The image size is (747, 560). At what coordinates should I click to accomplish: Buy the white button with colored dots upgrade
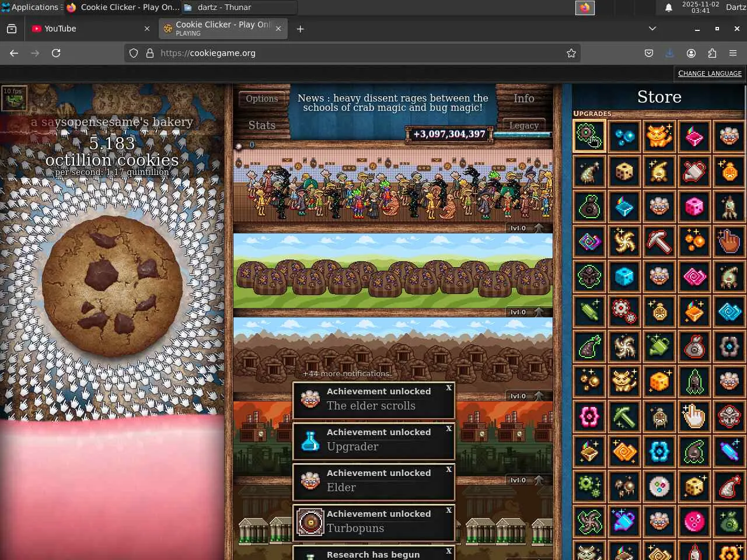pos(659,487)
